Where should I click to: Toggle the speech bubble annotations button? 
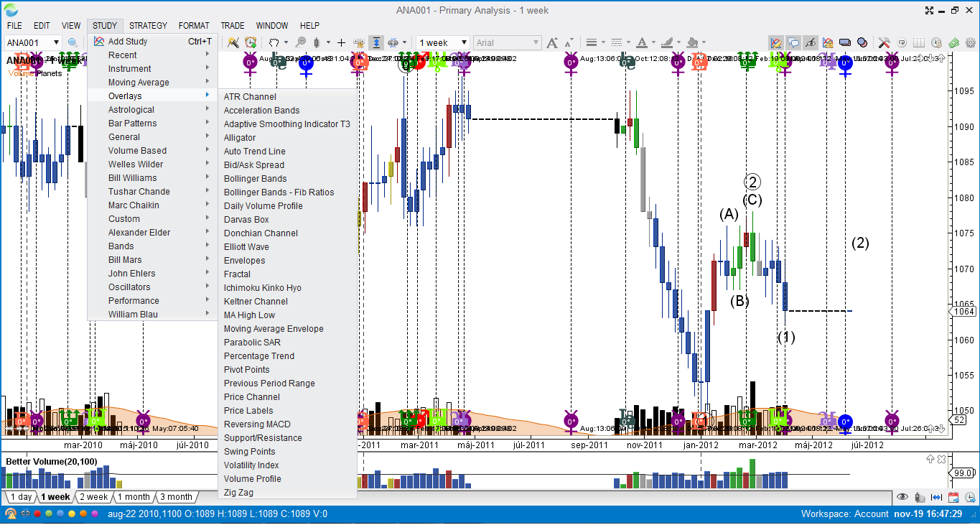pos(793,43)
